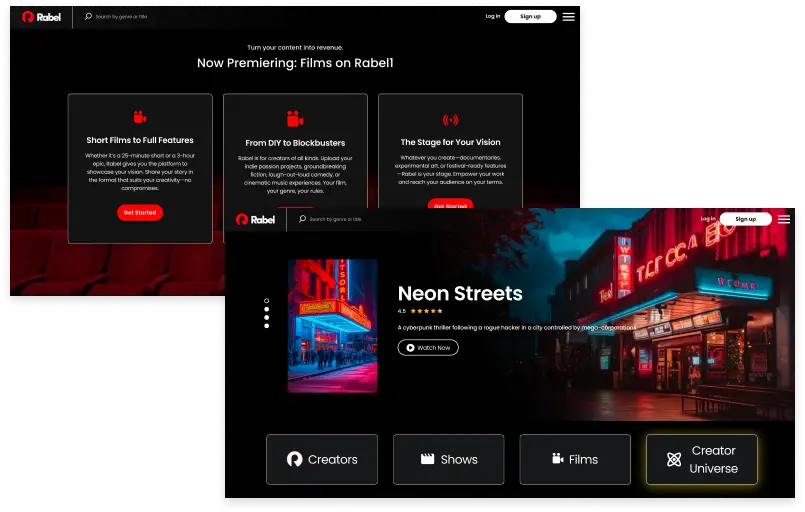Image resolution: width=805 pixels, height=512 pixels.
Task: Click Log in in the front window
Action: click(707, 219)
